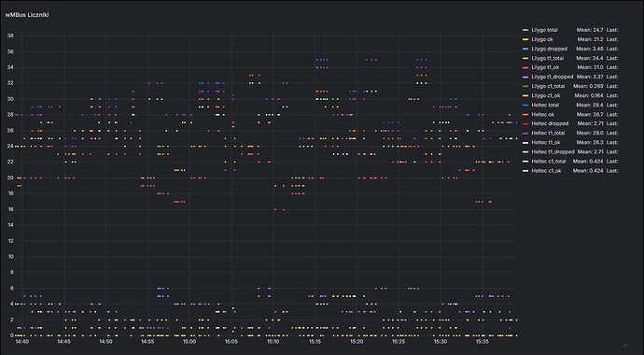Open the Heltec t1_total color swatch

click(x=525, y=133)
